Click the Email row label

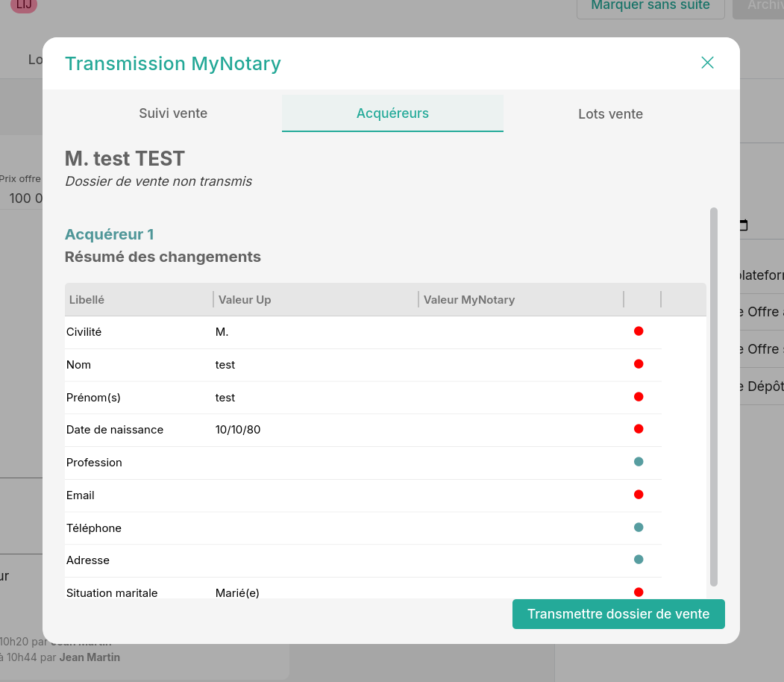click(x=80, y=495)
